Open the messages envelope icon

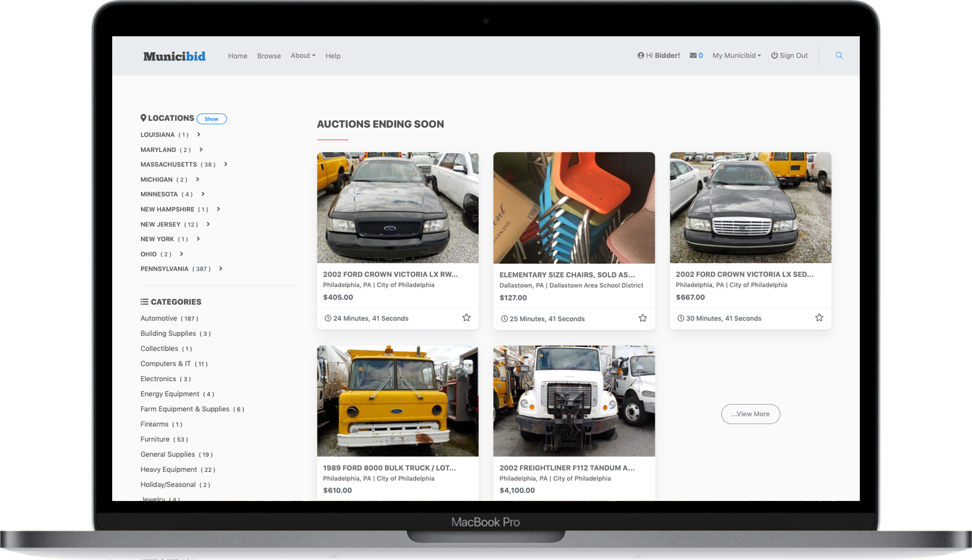point(693,55)
